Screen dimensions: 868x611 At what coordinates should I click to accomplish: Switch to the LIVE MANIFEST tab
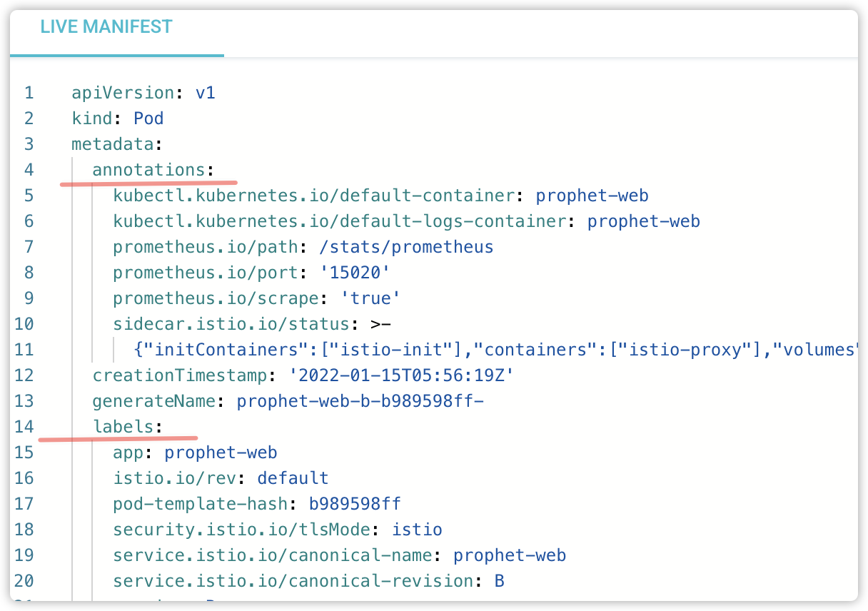[x=106, y=27]
